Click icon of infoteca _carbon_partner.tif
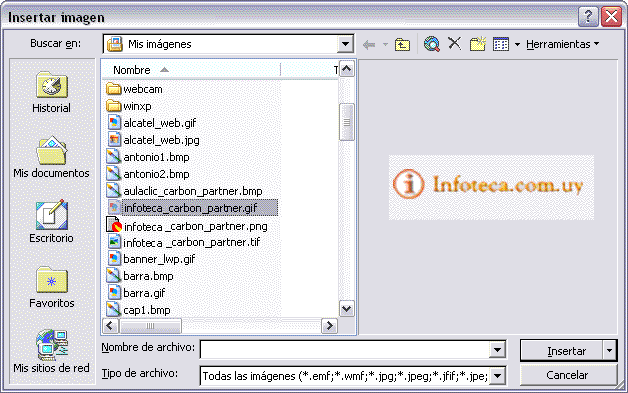Viewport: 628px width, 393px height. point(114,242)
